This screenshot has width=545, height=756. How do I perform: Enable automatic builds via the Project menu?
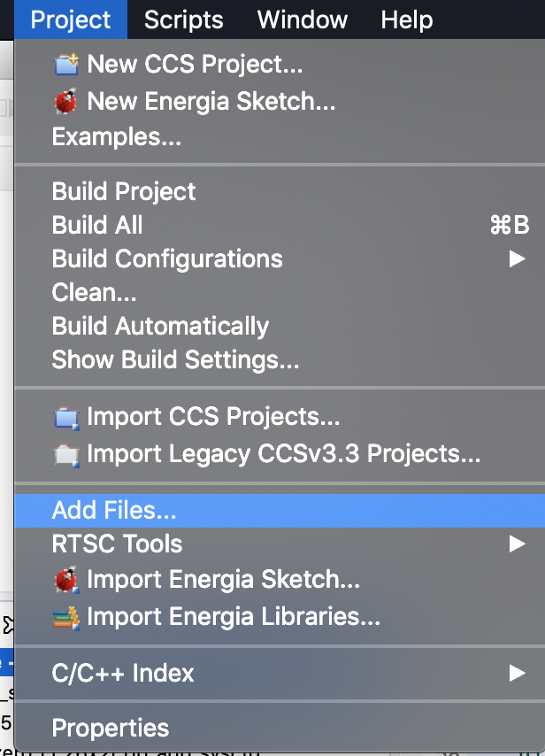[x=159, y=326]
